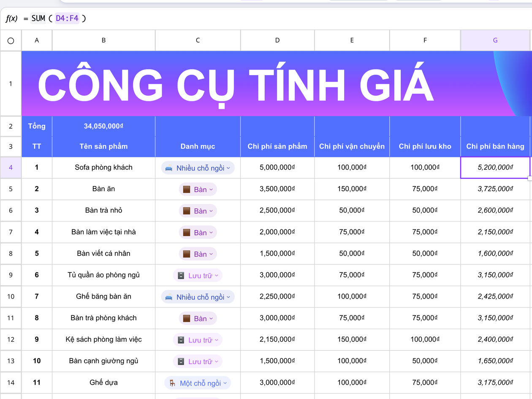The image size is (532, 399).
Task: Select sales cost 1,650,000₫
Action: [495, 361]
